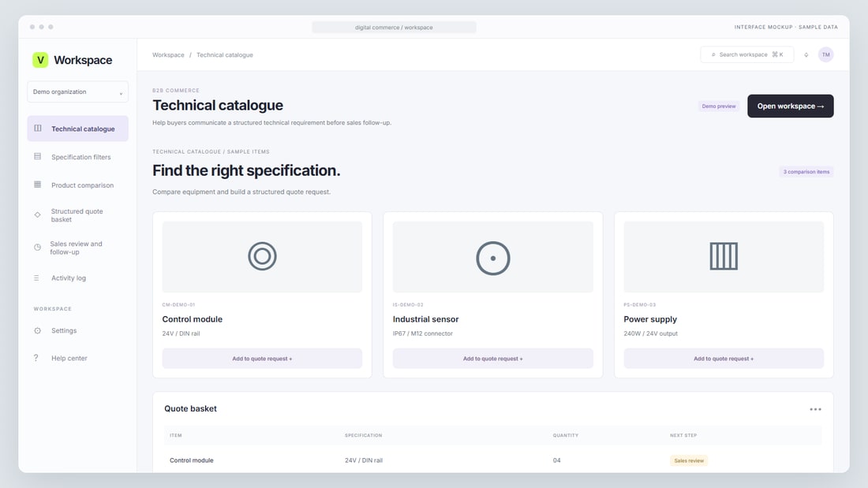Open the Demo organization dropdown
This screenshot has width=868, height=488.
(x=77, y=92)
